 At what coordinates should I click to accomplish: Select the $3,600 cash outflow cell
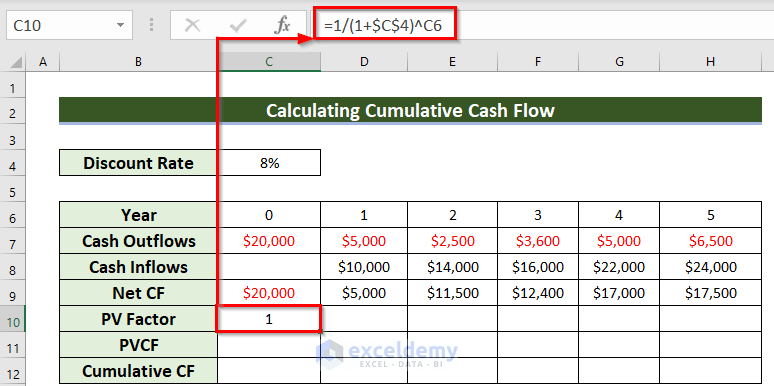[x=538, y=240]
